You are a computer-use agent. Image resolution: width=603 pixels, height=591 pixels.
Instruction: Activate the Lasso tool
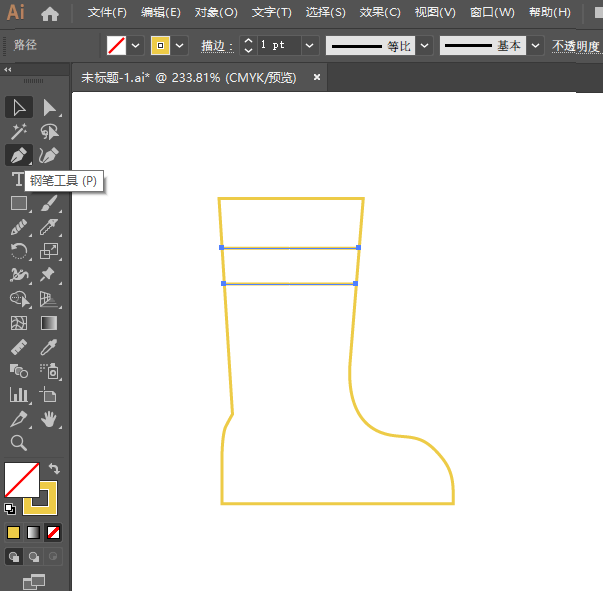[x=49, y=132]
